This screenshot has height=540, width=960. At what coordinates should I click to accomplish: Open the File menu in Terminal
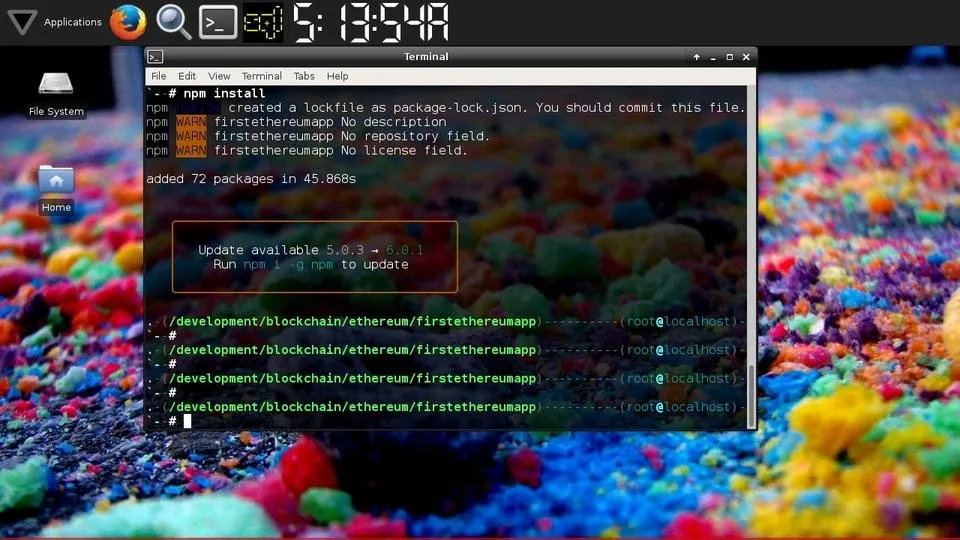(159, 76)
